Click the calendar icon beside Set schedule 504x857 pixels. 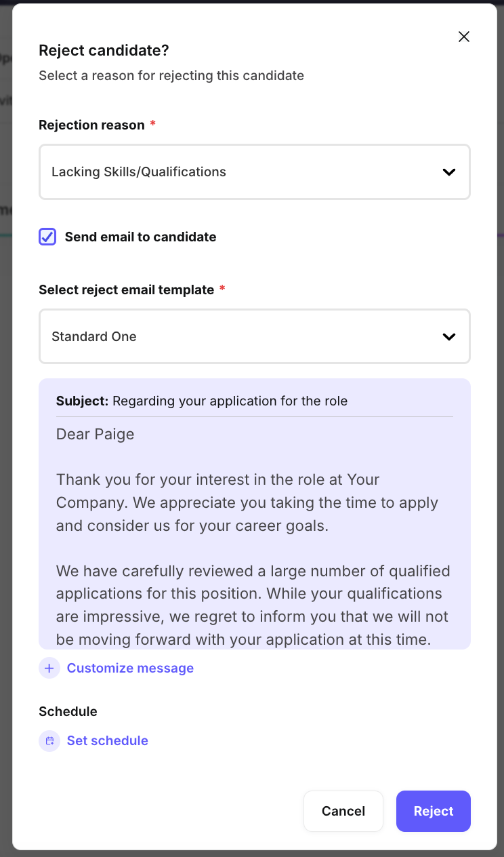[x=49, y=741]
